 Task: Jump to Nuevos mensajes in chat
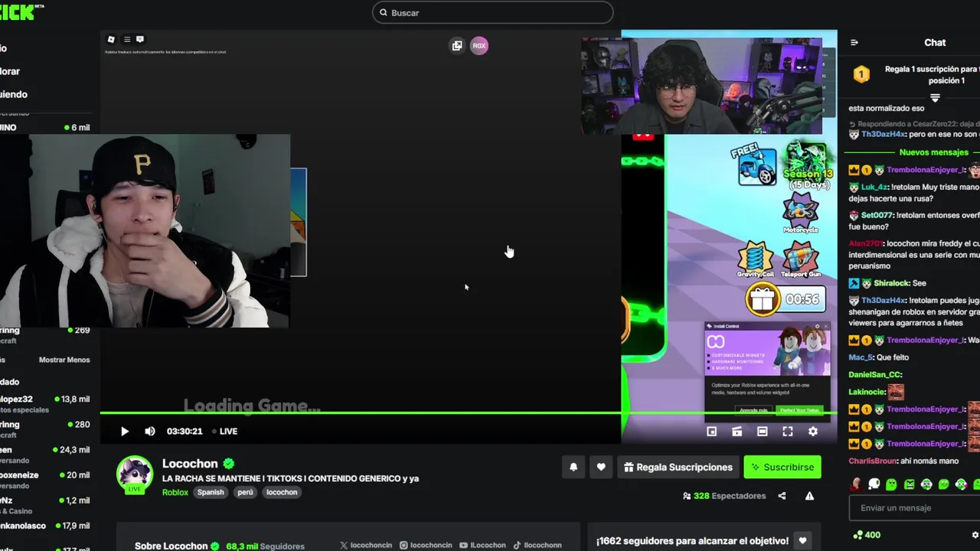pyautogui.click(x=933, y=152)
